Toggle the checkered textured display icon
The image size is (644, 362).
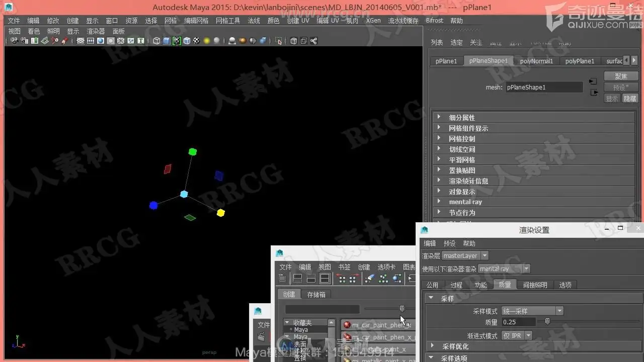[196, 41]
